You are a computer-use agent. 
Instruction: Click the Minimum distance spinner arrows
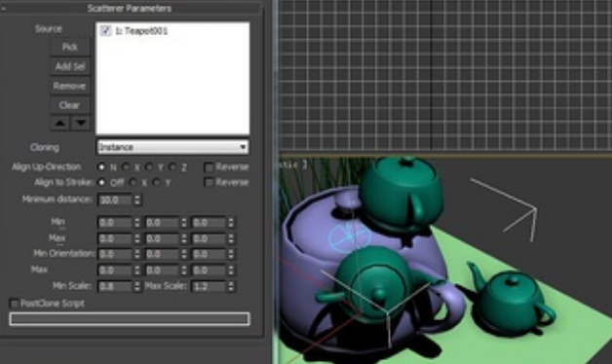[137, 200]
